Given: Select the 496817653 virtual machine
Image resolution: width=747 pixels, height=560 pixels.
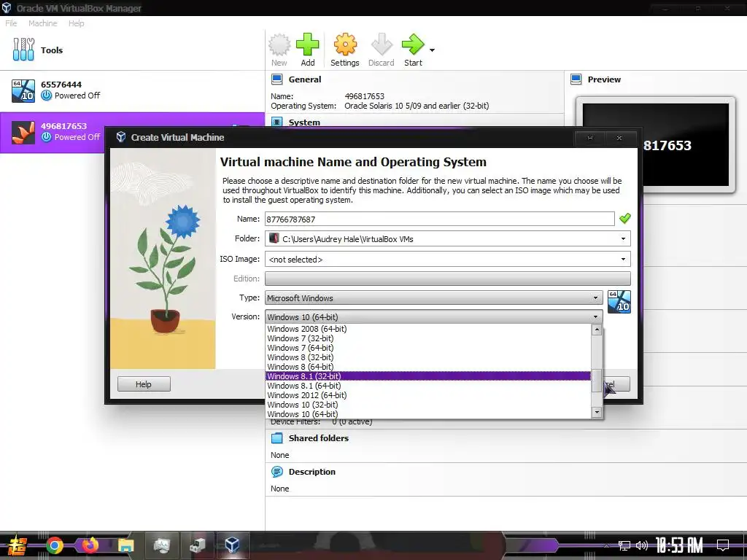Looking at the screenshot, I should 133,132.
